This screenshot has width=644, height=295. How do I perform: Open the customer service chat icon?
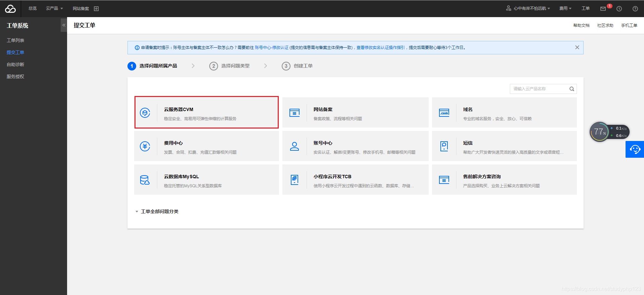[635, 149]
